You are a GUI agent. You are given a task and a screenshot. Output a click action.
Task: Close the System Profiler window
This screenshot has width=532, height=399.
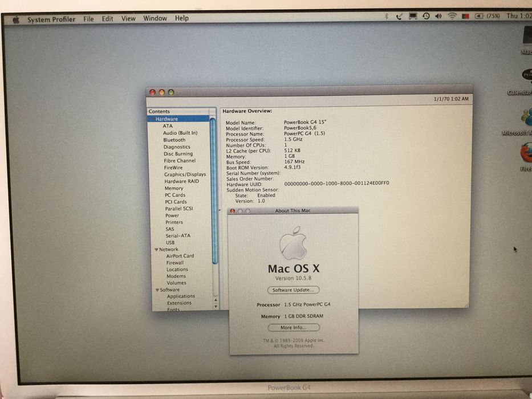[152, 92]
